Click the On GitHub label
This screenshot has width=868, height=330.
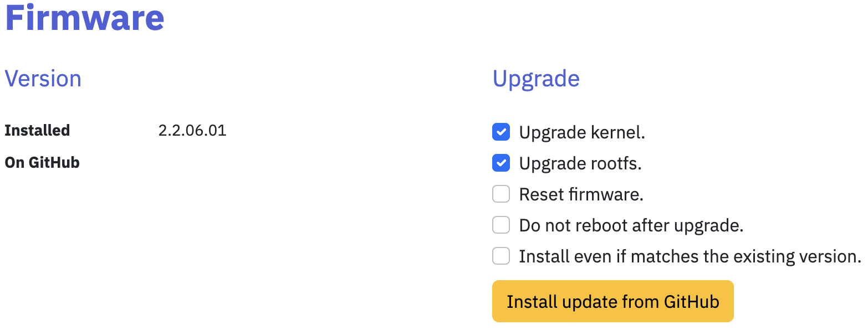[42, 162]
